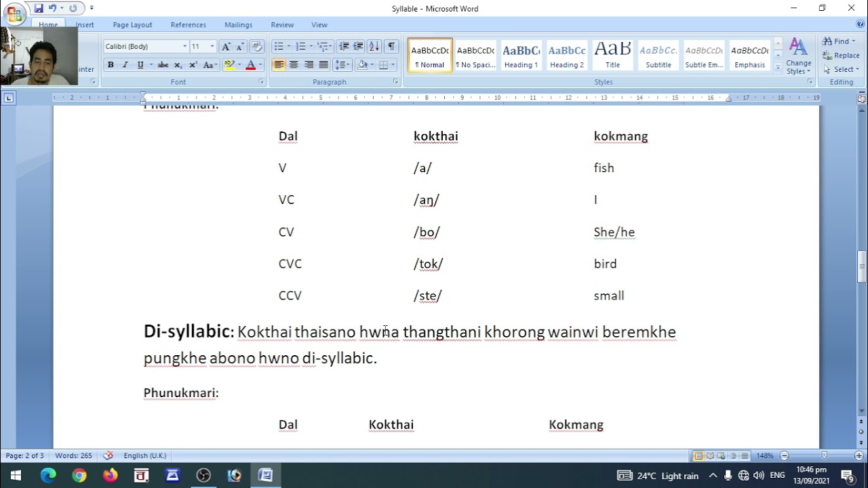Open line spacing dropdown
This screenshot has width=868, height=488.
point(342,65)
